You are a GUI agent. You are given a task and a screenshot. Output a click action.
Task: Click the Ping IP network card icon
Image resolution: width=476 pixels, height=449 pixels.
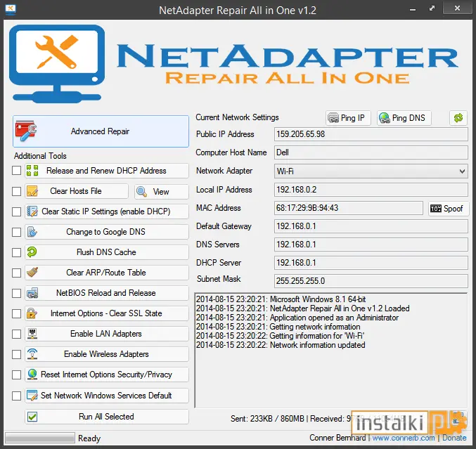(x=333, y=118)
